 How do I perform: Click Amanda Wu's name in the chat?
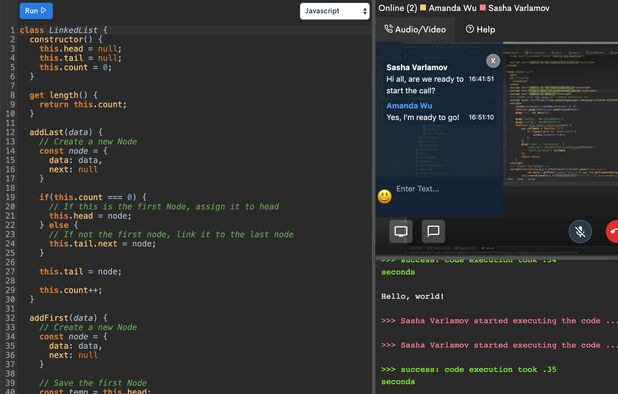coord(409,106)
